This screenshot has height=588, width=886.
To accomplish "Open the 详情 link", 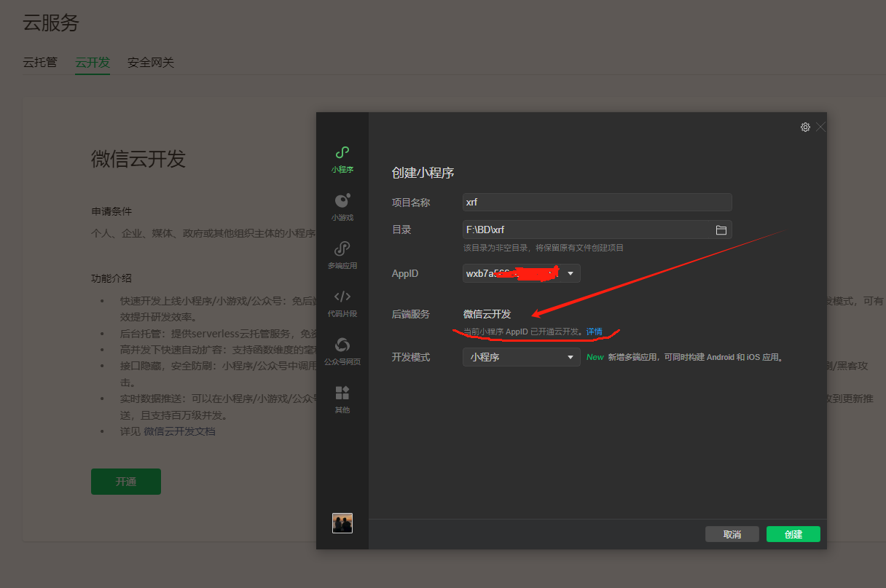I will click(595, 332).
